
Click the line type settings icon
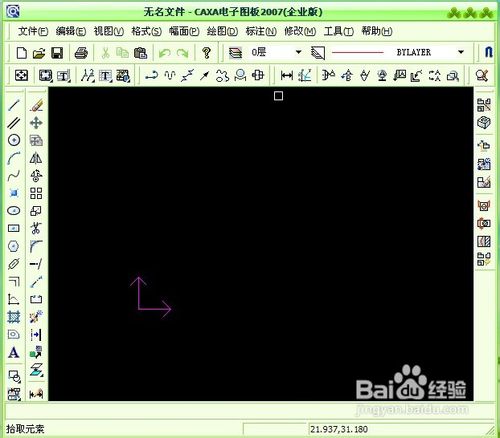(318, 53)
